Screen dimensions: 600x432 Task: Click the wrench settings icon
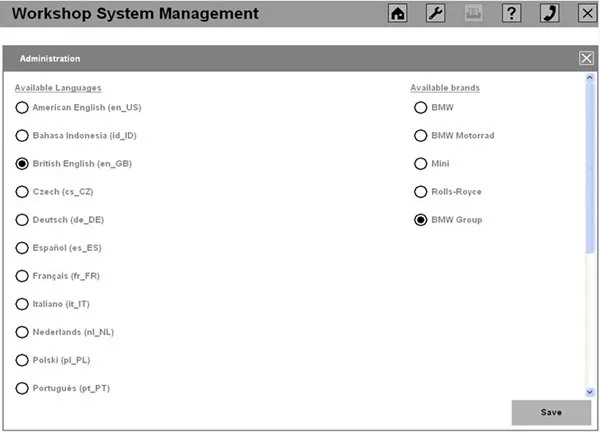click(435, 14)
